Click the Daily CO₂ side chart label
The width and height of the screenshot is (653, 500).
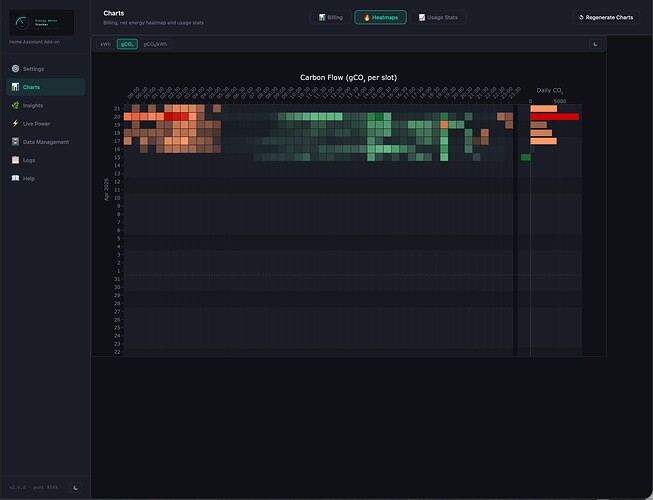pyautogui.click(x=549, y=90)
